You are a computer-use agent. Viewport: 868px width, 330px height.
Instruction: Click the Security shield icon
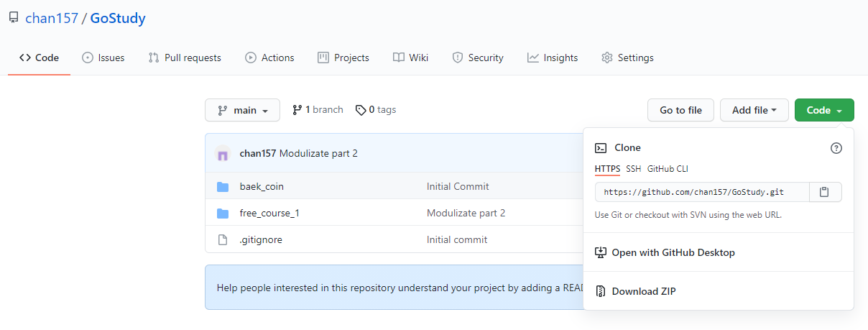[x=458, y=58]
